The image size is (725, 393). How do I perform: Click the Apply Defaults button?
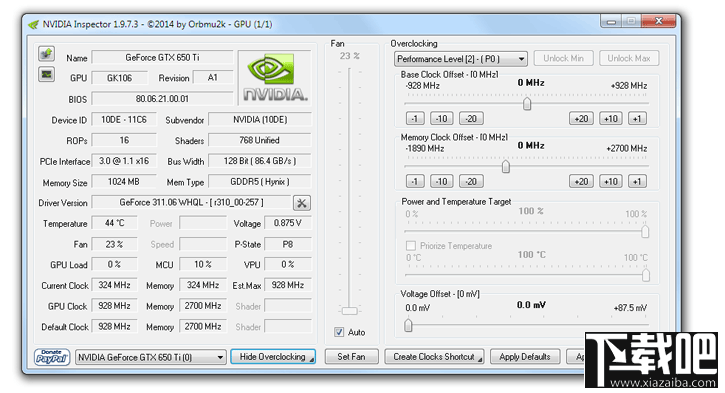(525, 356)
